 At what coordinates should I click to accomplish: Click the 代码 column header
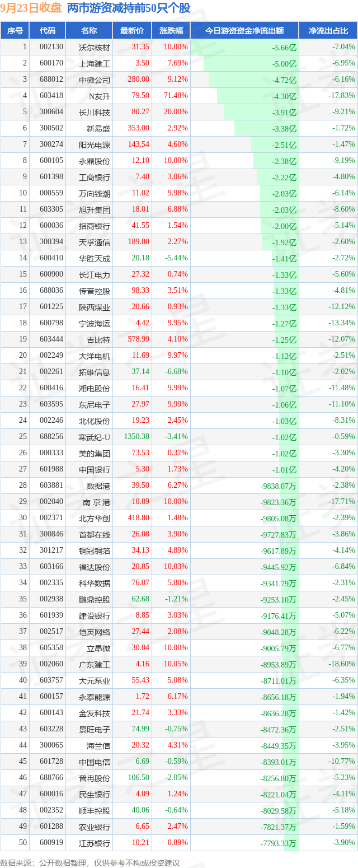[48, 31]
